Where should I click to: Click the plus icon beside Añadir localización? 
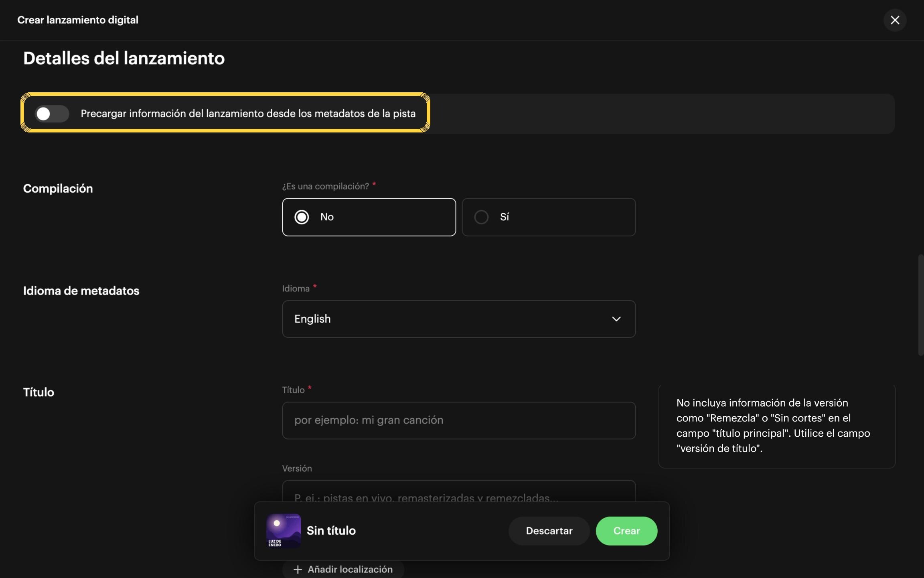click(298, 570)
